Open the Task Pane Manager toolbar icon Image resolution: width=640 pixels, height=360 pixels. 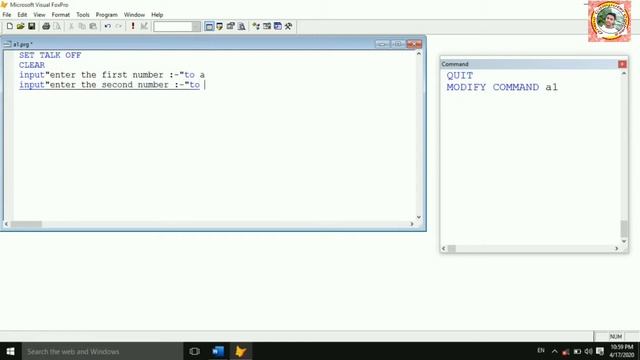(x=278, y=27)
